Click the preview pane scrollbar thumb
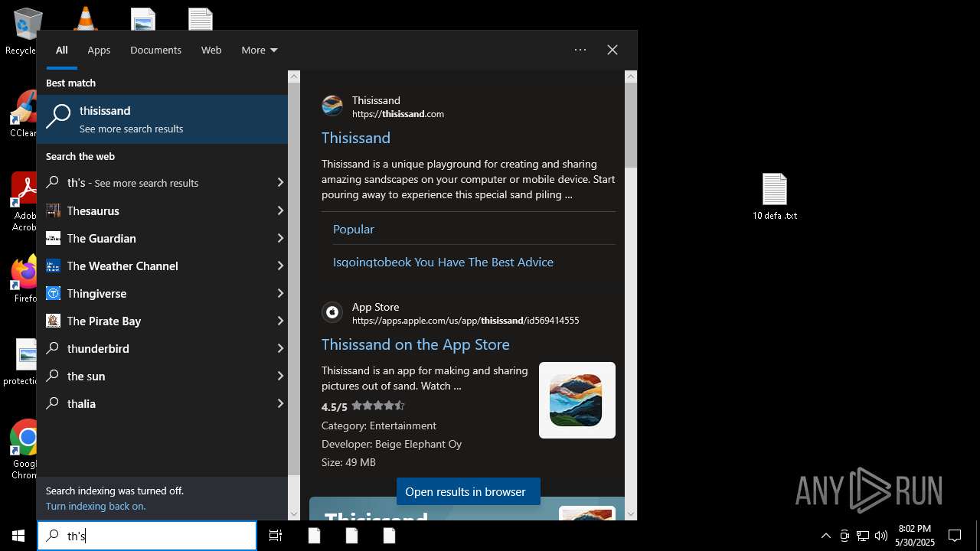Screen dimensions: 980x551 [x=631, y=125]
